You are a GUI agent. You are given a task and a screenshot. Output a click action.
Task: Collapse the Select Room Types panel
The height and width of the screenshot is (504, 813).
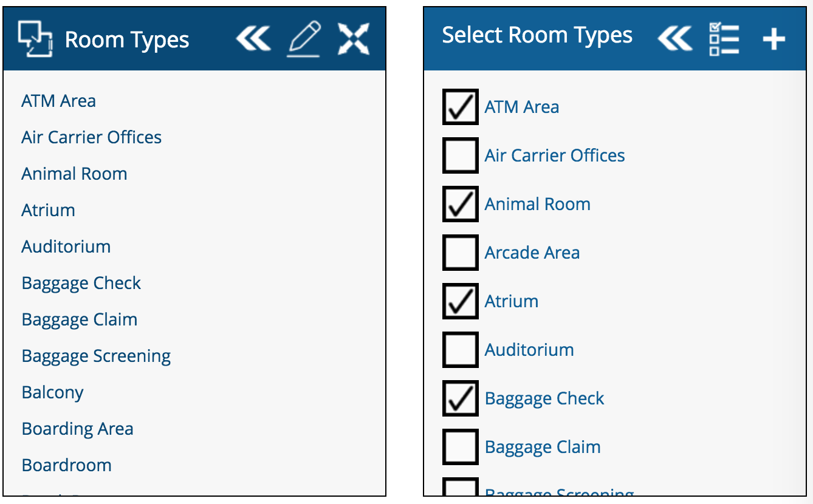pos(674,39)
